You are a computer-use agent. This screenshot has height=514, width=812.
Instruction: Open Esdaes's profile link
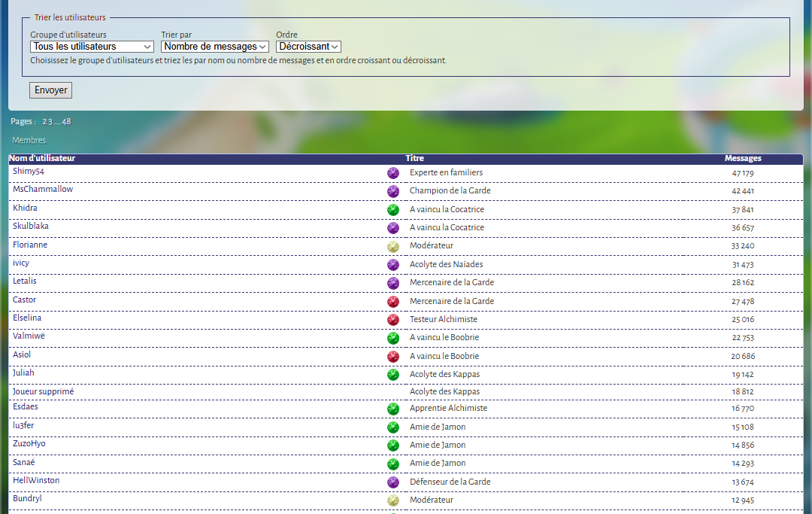tap(26, 406)
